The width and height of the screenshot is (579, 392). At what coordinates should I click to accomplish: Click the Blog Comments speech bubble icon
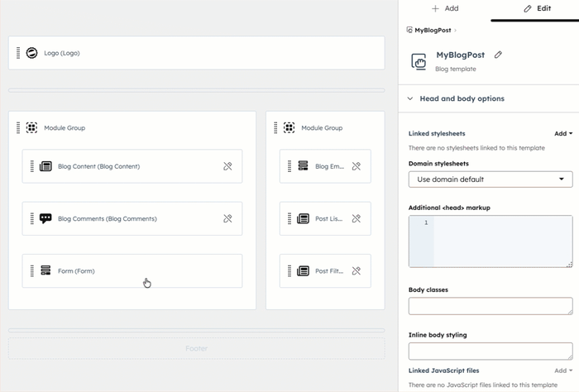pos(45,218)
